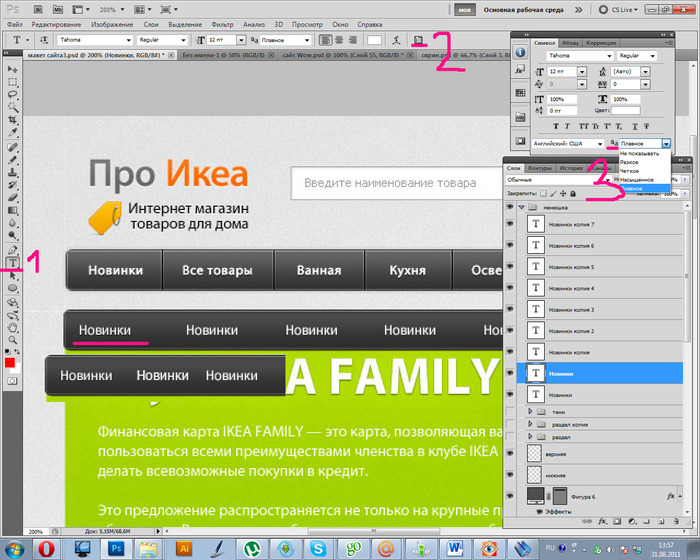The width and height of the screenshot is (700, 560).
Task: Select the History Brush tool
Action: pos(12,184)
